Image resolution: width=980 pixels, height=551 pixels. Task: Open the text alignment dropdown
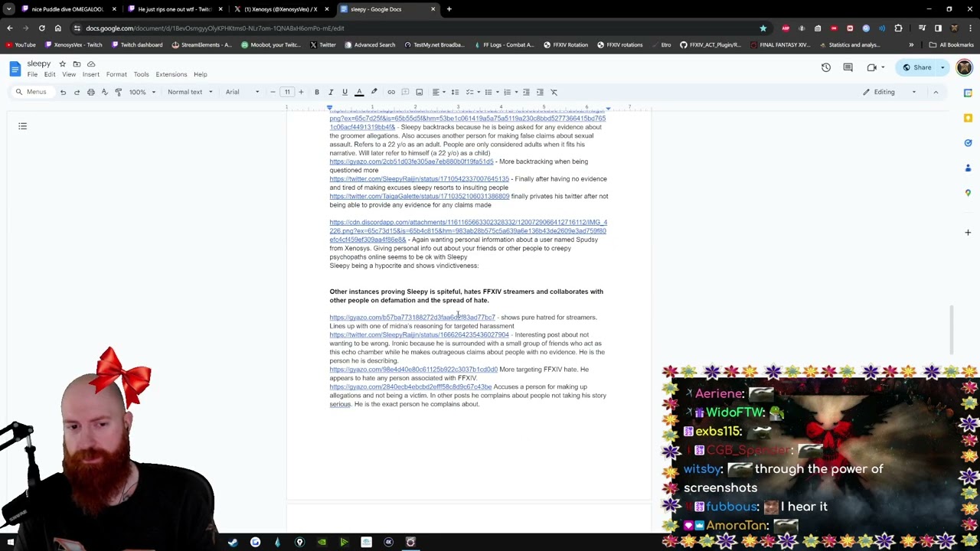coord(438,92)
